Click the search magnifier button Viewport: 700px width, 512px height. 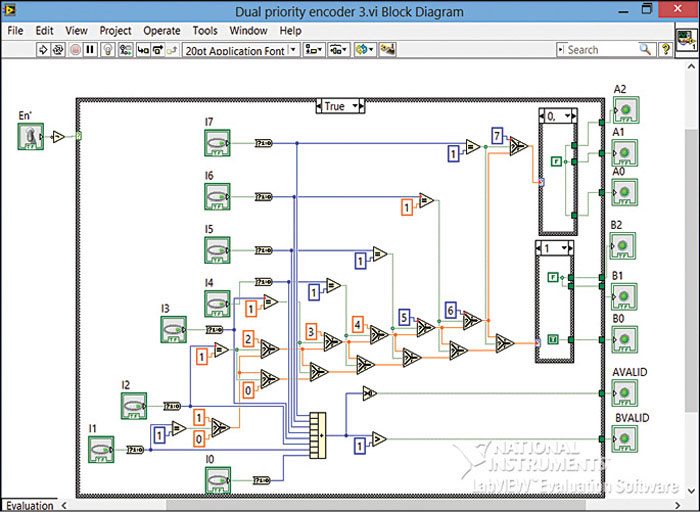click(x=645, y=49)
